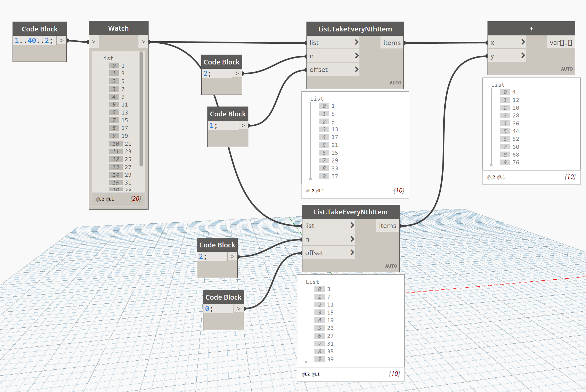Expand the right output chevron of the Watch node

click(143, 42)
